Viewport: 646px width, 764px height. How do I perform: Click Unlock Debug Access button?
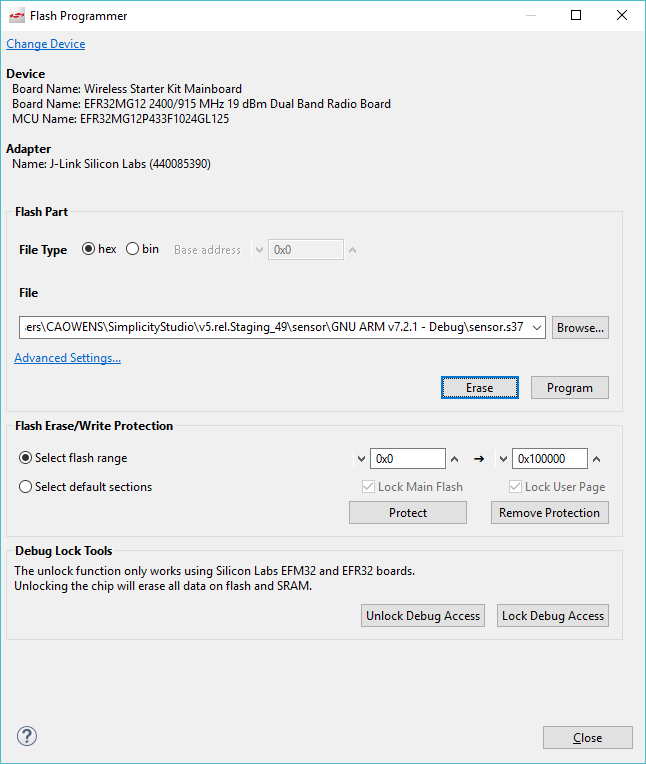click(423, 616)
